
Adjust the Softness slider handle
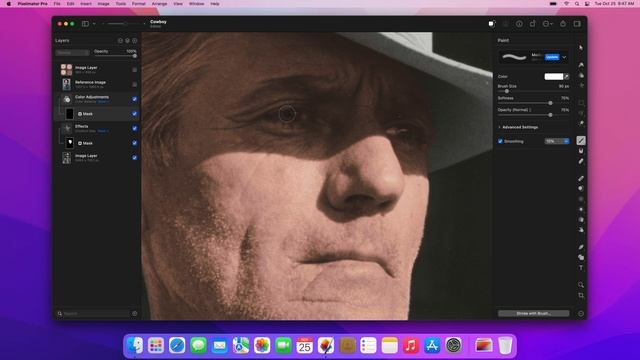click(x=550, y=103)
